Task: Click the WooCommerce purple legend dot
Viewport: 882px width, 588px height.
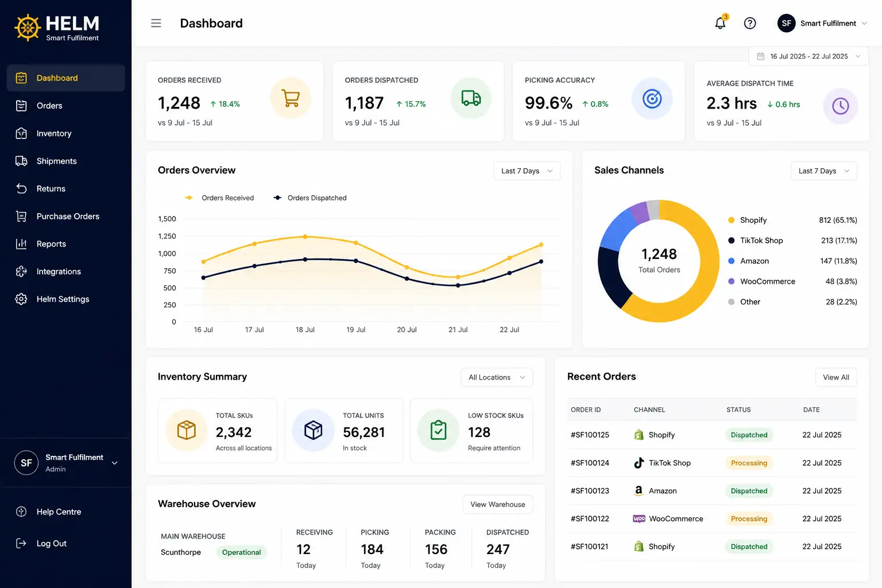Action: 731,281
